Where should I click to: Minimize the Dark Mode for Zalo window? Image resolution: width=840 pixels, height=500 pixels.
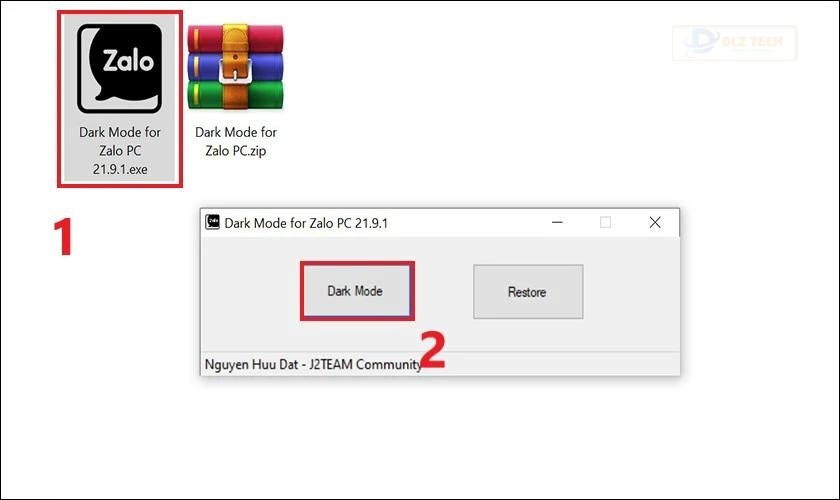point(557,222)
